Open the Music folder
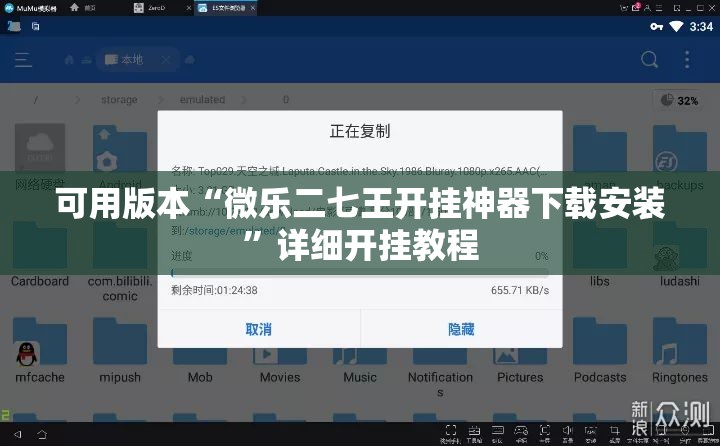 360,367
